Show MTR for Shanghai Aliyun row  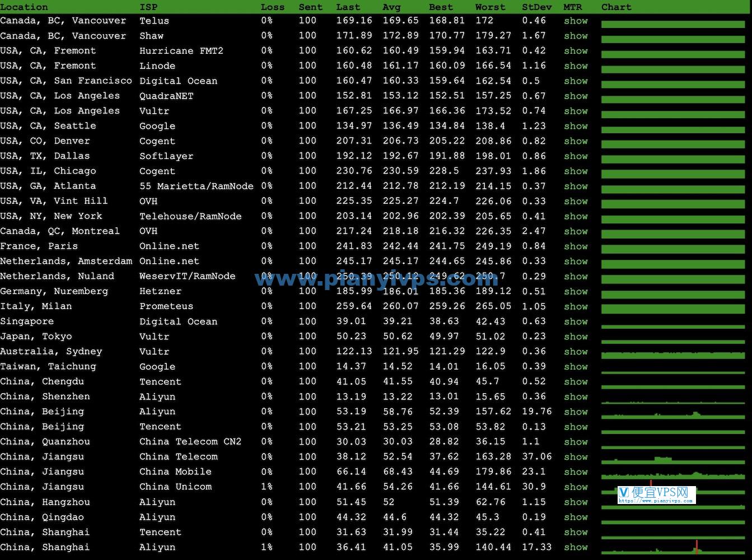click(x=576, y=548)
